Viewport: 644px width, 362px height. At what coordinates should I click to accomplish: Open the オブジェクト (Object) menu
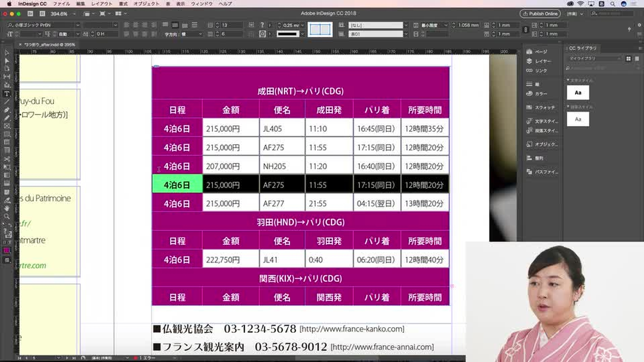(147, 4)
